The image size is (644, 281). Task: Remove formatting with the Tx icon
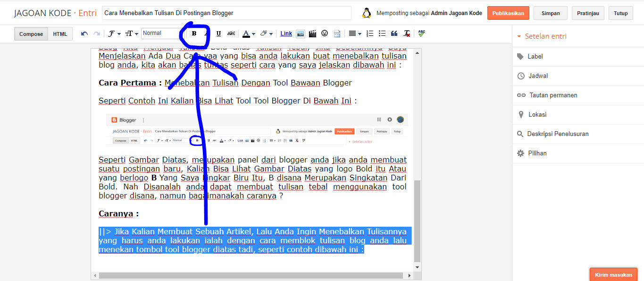(406, 33)
